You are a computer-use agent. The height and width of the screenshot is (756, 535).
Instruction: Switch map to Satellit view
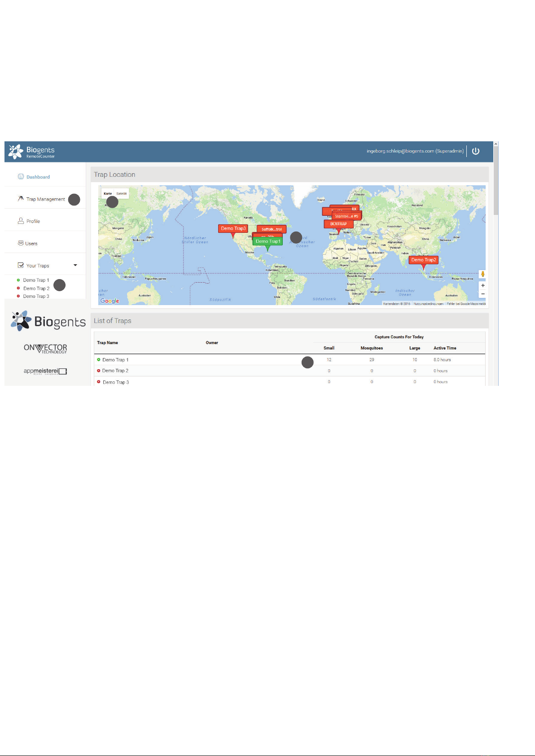(x=122, y=194)
